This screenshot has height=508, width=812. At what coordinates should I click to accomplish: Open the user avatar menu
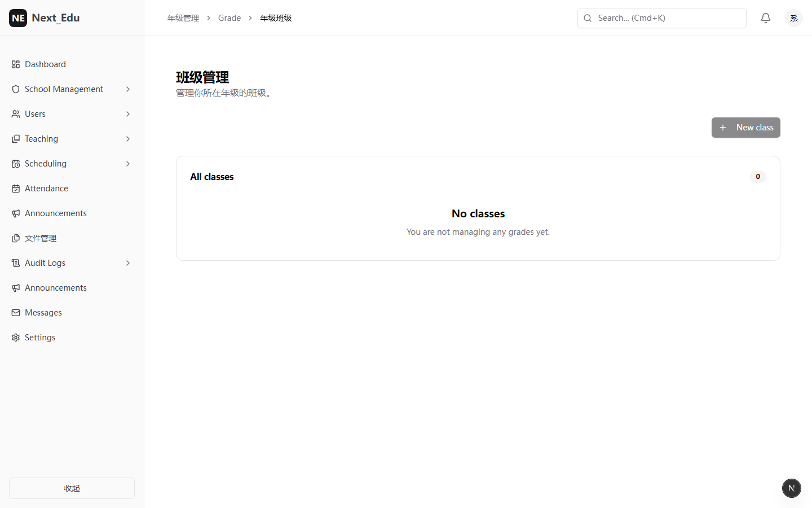click(x=794, y=18)
